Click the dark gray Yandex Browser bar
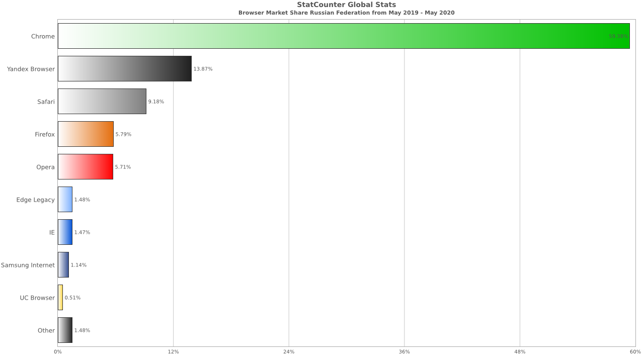 (x=124, y=68)
